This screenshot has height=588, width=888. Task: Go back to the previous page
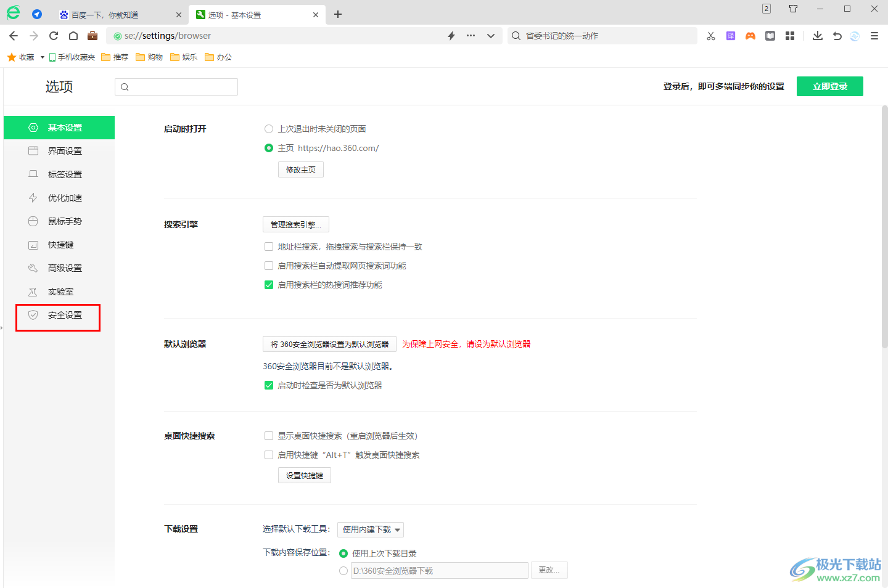[x=14, y=36]
